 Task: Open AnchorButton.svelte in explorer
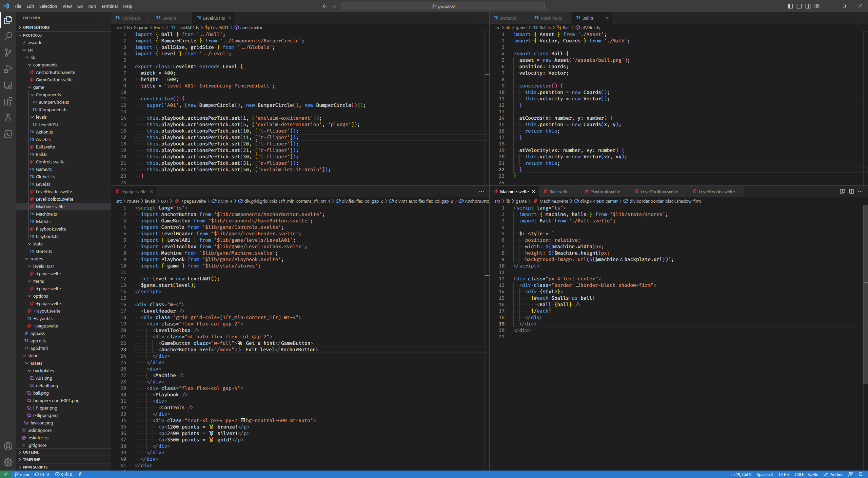pyautogui.click(x=64, y=72)
